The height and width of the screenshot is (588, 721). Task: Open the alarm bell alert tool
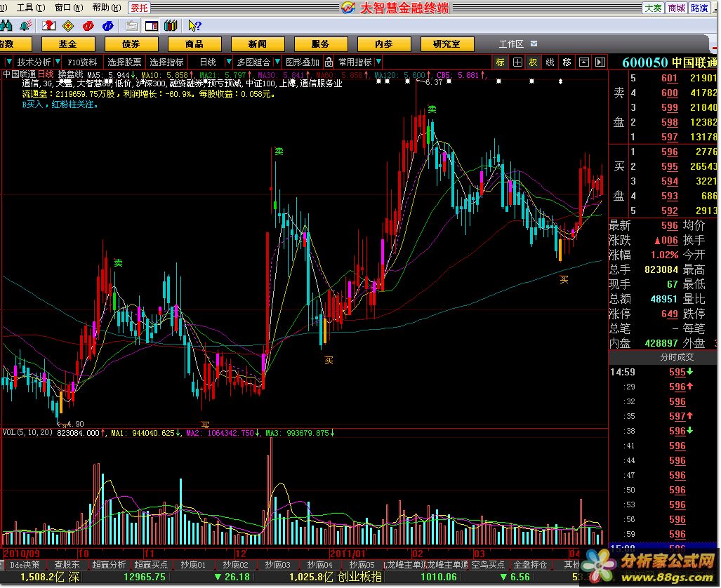click(x=26, y=26)
